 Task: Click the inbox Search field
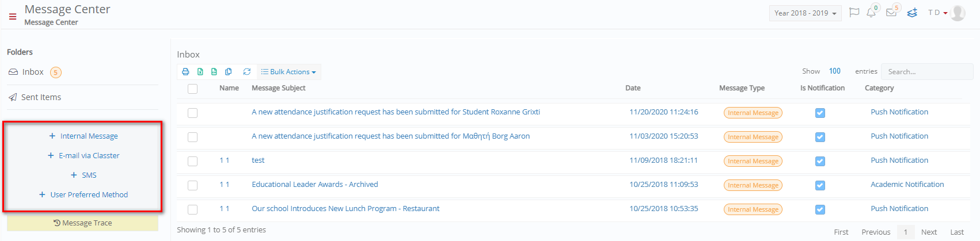click(x=927, y=72)
